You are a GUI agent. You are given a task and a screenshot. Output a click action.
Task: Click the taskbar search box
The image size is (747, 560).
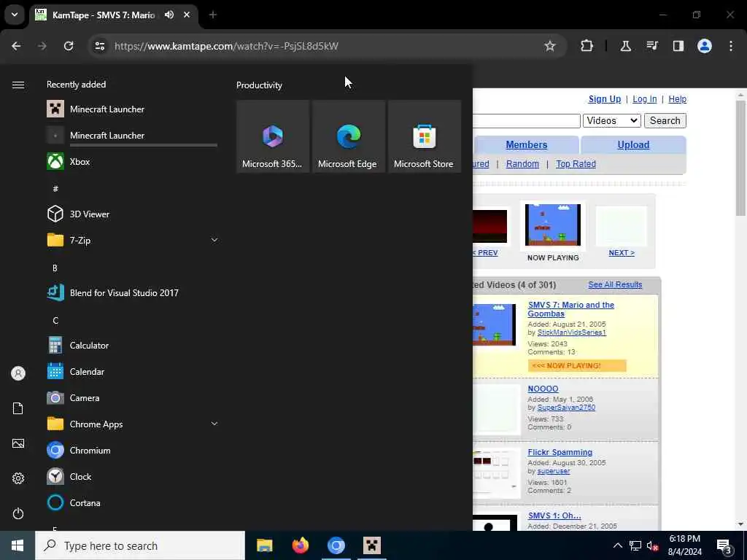pos(140,545)
